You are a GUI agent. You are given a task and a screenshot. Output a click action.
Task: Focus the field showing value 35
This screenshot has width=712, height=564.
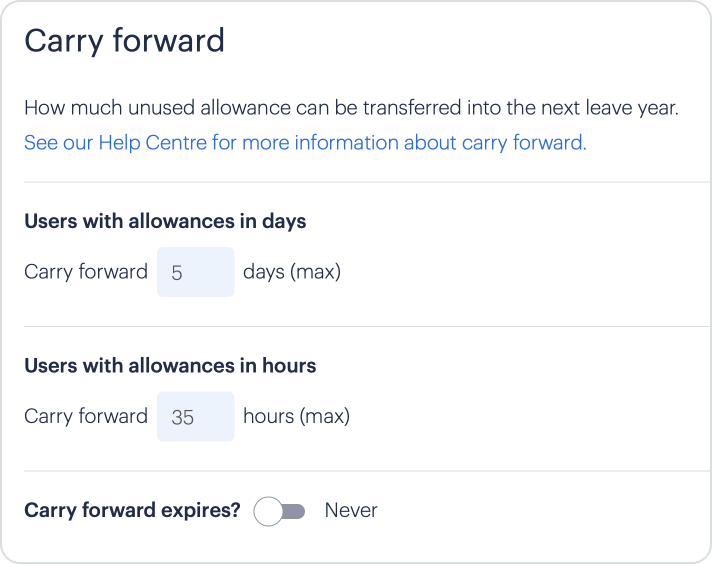(196, 416)
